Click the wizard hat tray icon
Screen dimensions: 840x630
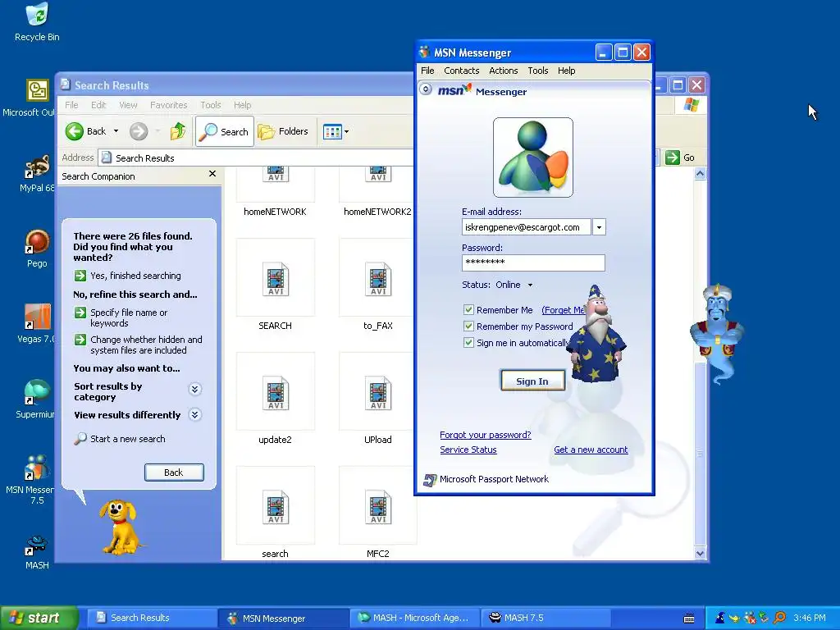click(x=720, y=618)
